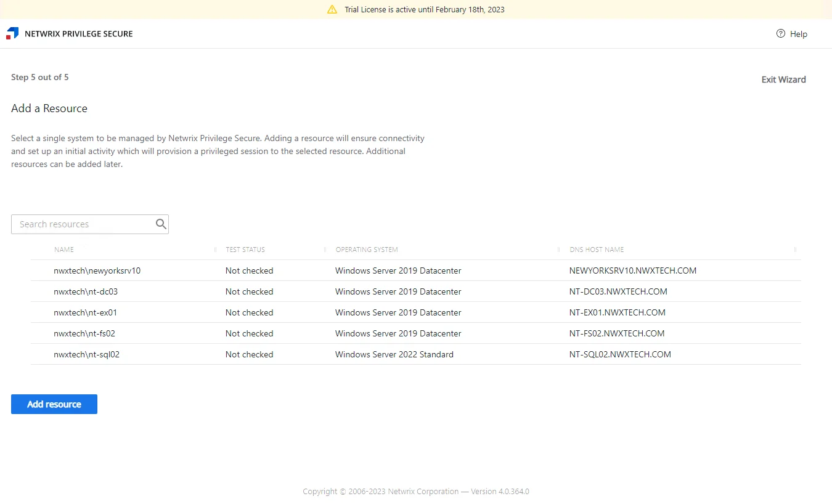Select the nwxtech\nt-dc03 resource
Screen dimensions: 832x504
pos(416,291)
